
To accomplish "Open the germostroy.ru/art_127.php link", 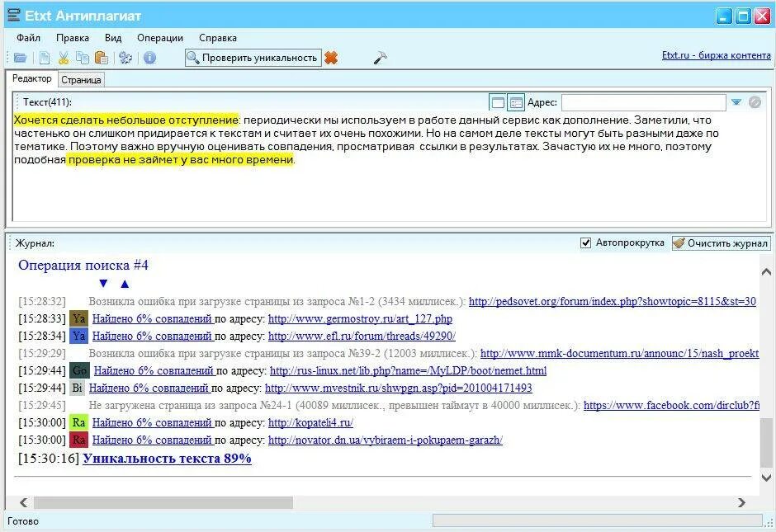I will click(x=360, y=318).
